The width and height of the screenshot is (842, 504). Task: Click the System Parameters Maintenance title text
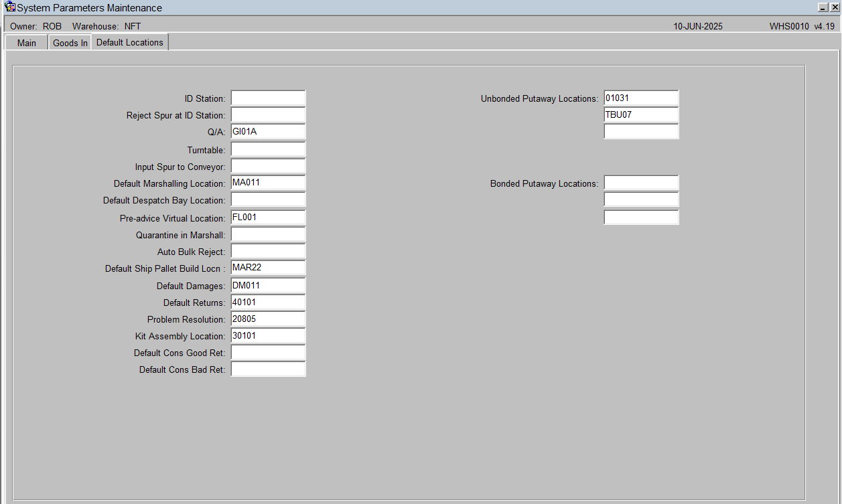(x=89, y=8)
